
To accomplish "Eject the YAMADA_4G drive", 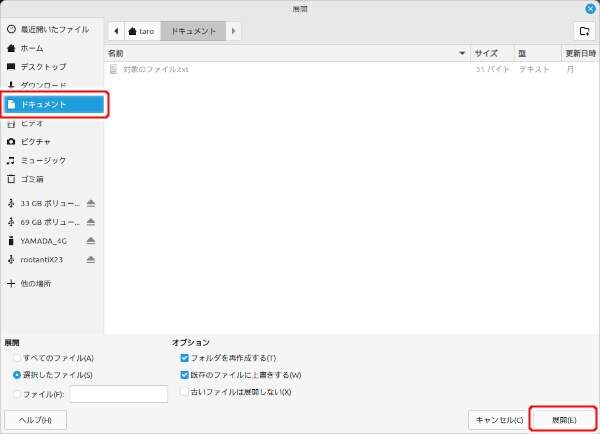I will pyautogui.click(x=91, y=241).
